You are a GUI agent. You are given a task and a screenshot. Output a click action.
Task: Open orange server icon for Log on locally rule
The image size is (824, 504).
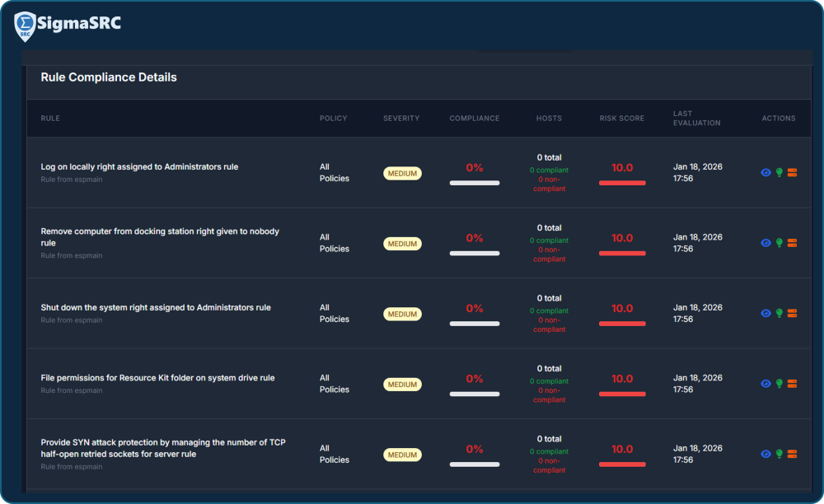(793, 173)
